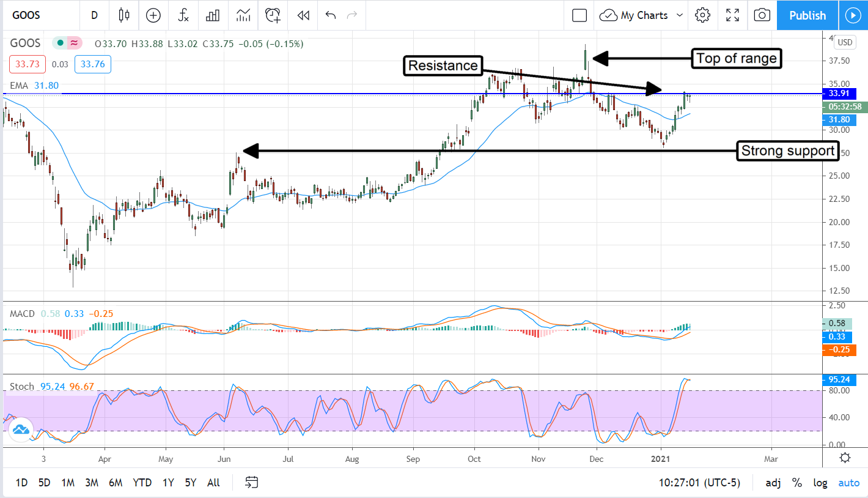Open the USD currency selector
This screenshot has width=868, height=498.
coord(845,42)
